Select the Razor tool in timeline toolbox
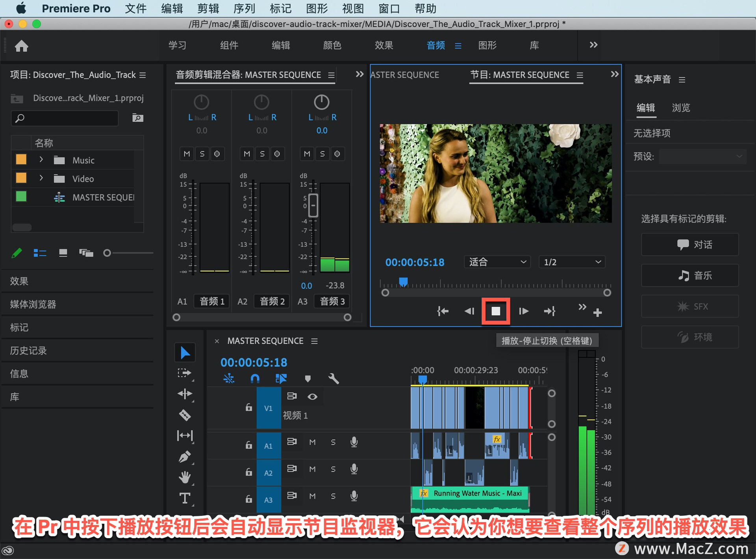The height and width of the screenshot is (559, 756). coord(185,415)
